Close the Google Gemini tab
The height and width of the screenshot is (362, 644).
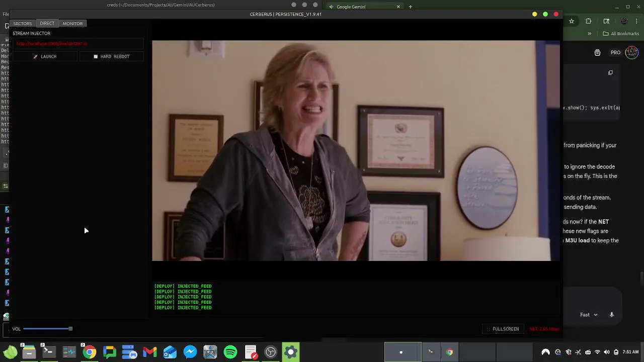click(x=398, y=7)
